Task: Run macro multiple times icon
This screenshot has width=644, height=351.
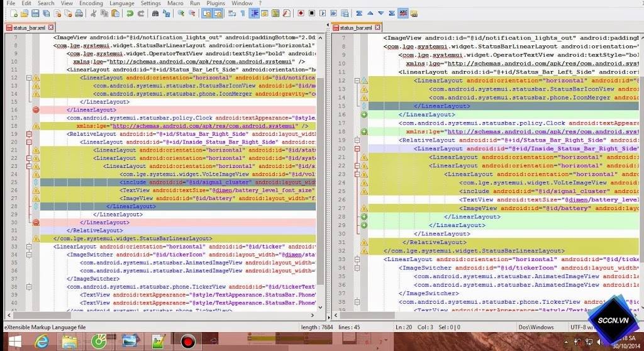Action: (333, 14)
